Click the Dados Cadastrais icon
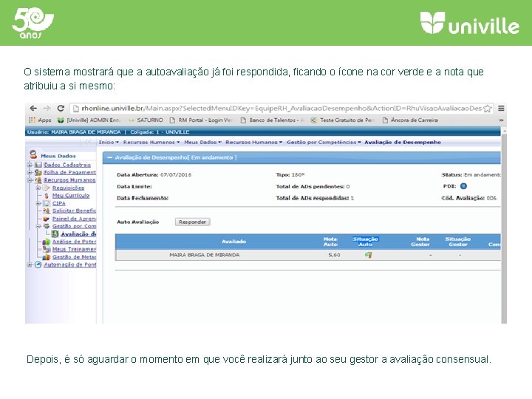 (x=38, y=165)
